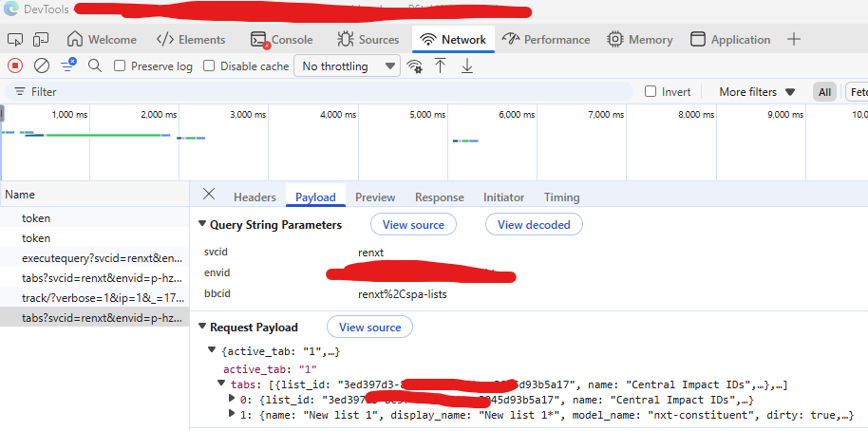The image size is (868, 431).
Task: Select the track/?verbose=1 request
Action: (95, 298)
